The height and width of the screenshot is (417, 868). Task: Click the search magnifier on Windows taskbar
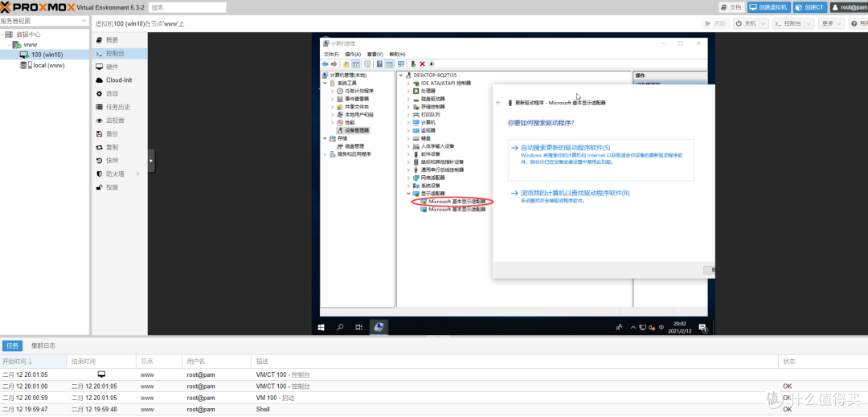coord(340,327)
